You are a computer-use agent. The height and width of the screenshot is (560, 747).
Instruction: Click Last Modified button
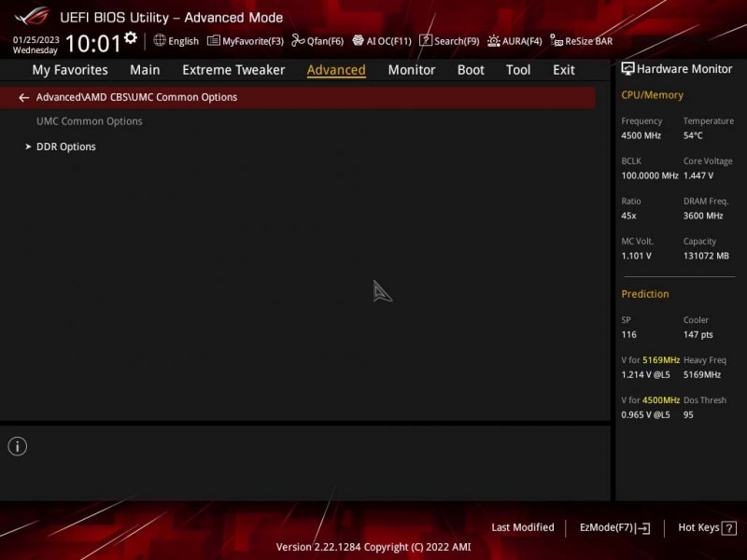[523, 527]
